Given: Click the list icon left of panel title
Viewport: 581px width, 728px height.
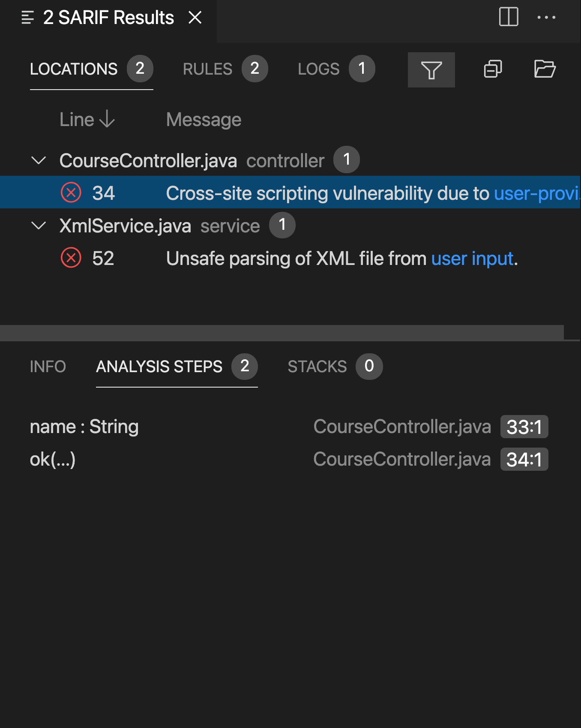Looking at the screenshot, I should coord(27,18).
